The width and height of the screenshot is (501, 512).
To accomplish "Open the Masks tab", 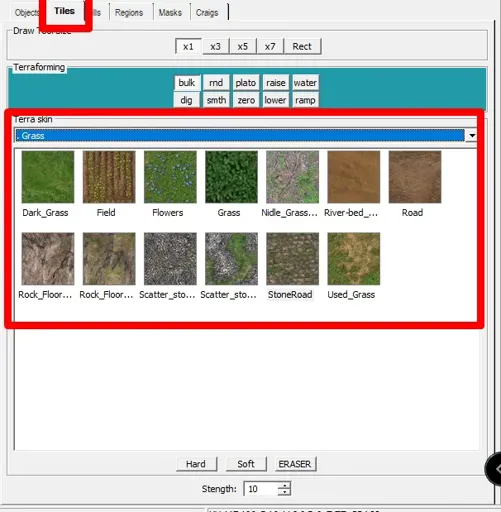I will click(x=170, y=13).
